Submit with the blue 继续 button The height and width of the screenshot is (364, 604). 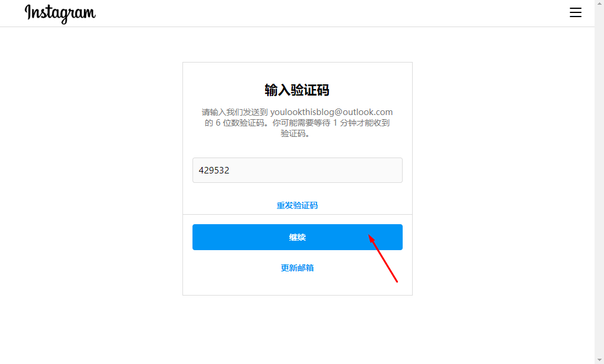(x=298, y=237)
